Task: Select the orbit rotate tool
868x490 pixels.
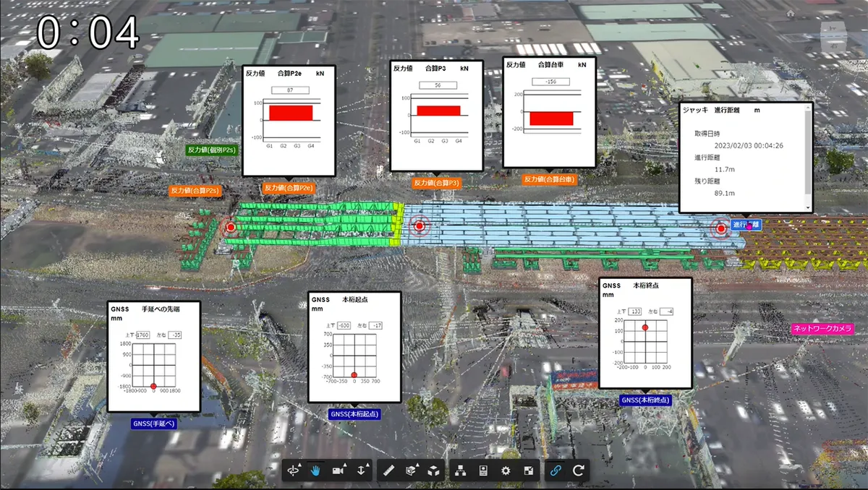Action: pos(293,470)
